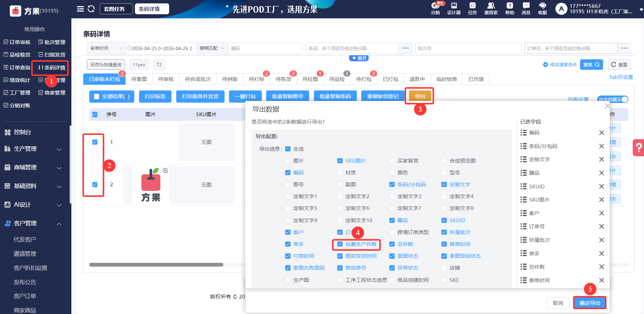
Task: Click the refresh icon in top bar
Action: 91,9
